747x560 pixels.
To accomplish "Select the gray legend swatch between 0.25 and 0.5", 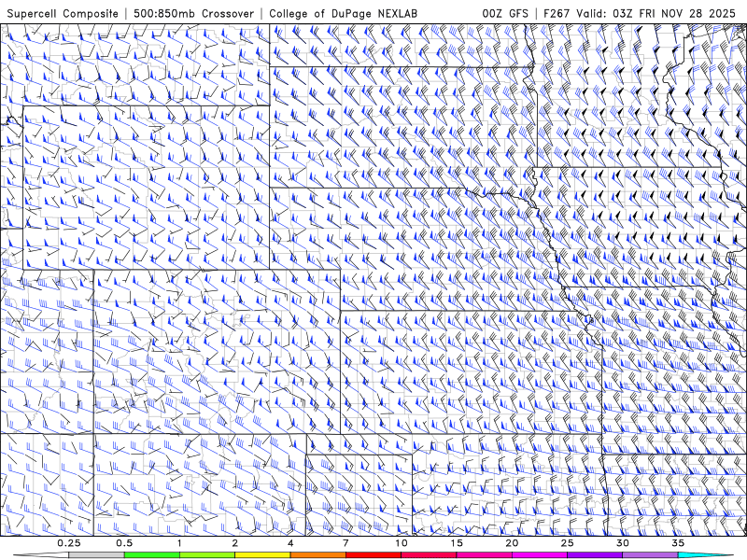I will pyautogui.click(x=96, y=555).
